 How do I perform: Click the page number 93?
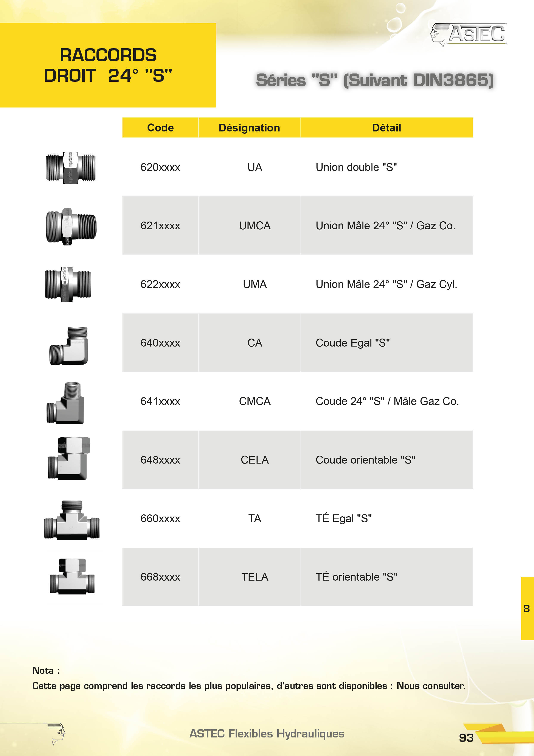pos(466,737)
